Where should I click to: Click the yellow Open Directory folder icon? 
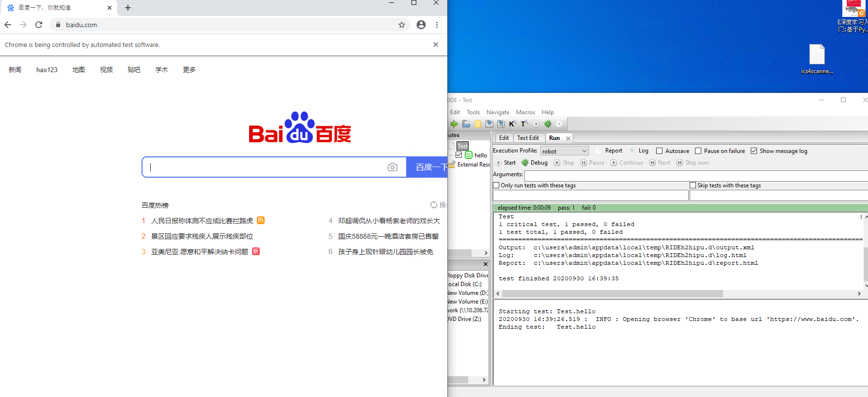(x=478, y=124)
